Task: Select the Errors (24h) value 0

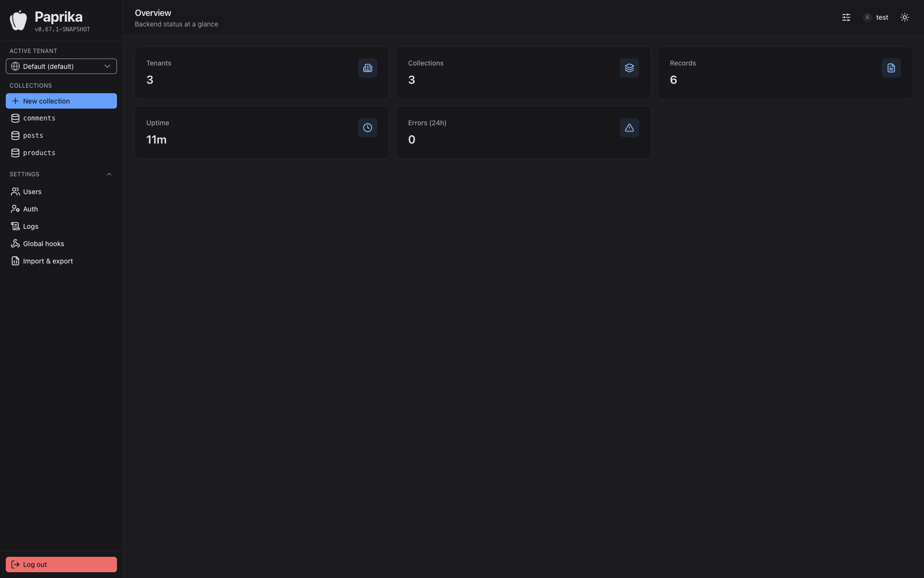Action: (x=411, y=140)
